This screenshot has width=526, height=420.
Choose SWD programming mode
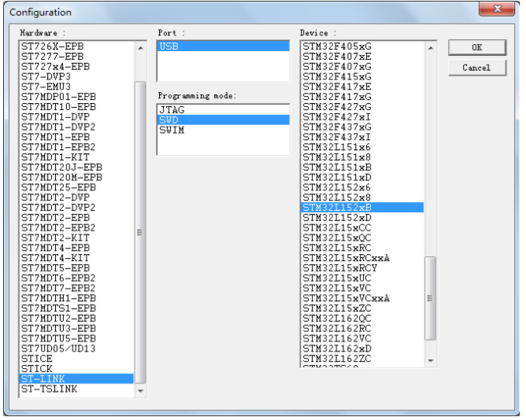click(223, 120)
